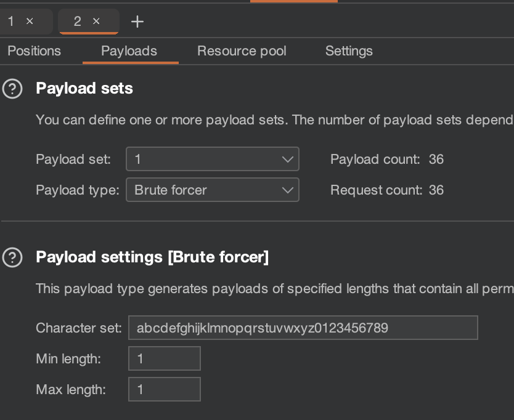
Task: Close Intruder tab 1
Action: 30,22
